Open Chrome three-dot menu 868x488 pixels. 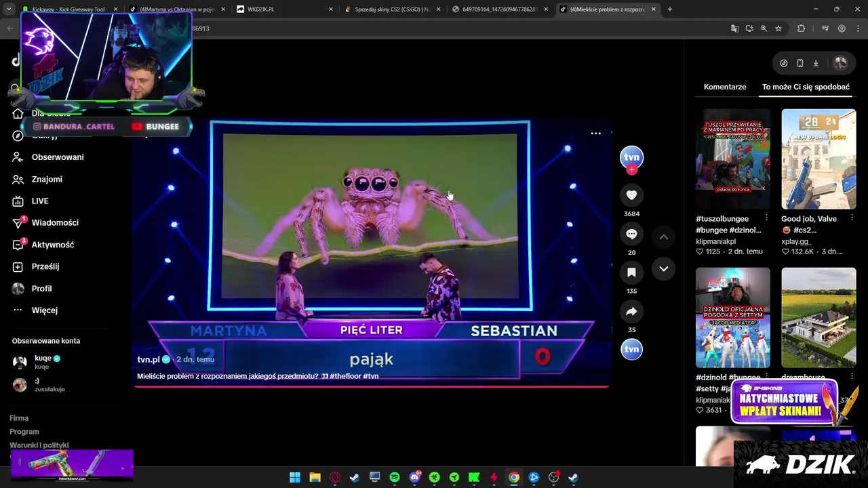coord(857,28)
